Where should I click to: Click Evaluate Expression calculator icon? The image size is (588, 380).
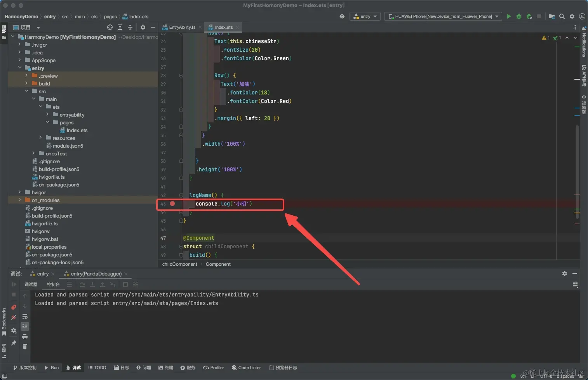125,284
